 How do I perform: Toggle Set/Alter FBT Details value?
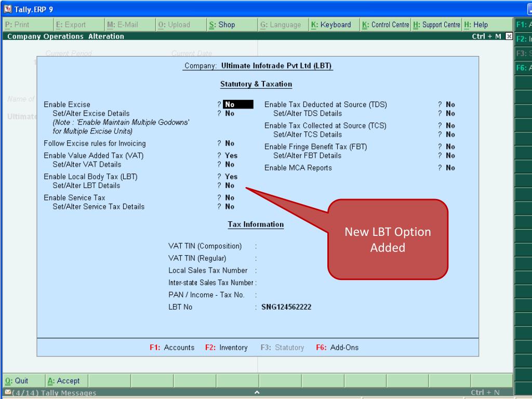pos(450,155)
